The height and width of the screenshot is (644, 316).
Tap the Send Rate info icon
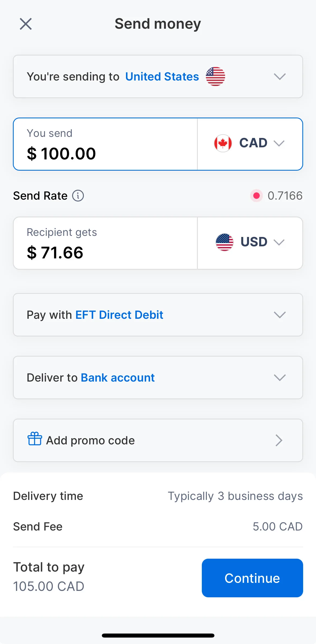click(x=78, y=196)
